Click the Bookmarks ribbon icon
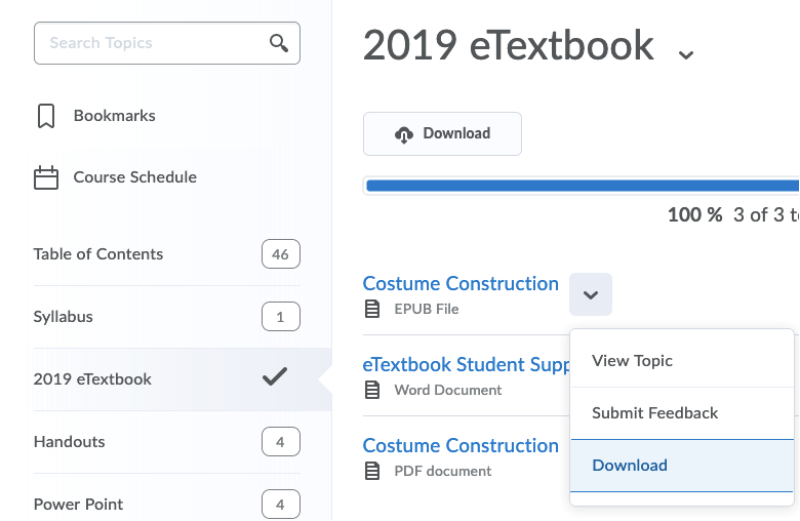 click(46, 116)
